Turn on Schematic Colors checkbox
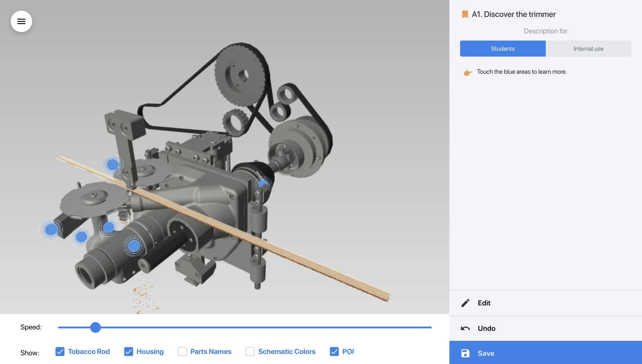Image resolution: width=642 pixels, height=364 pixels. point(250,351)
